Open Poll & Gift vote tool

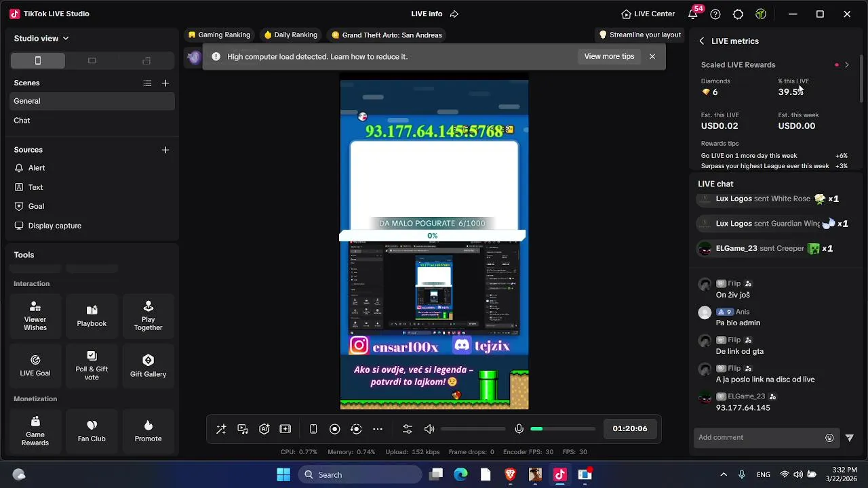coord(92,367)
